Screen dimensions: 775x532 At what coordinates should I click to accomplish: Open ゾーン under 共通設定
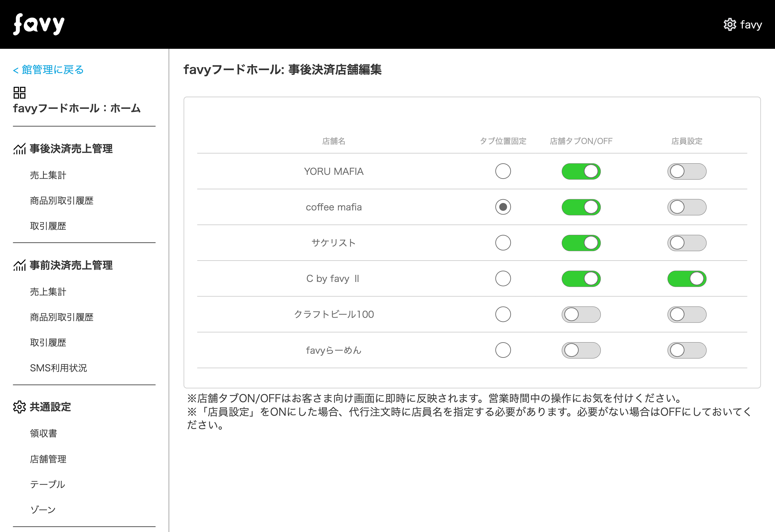tap(43, 510)
